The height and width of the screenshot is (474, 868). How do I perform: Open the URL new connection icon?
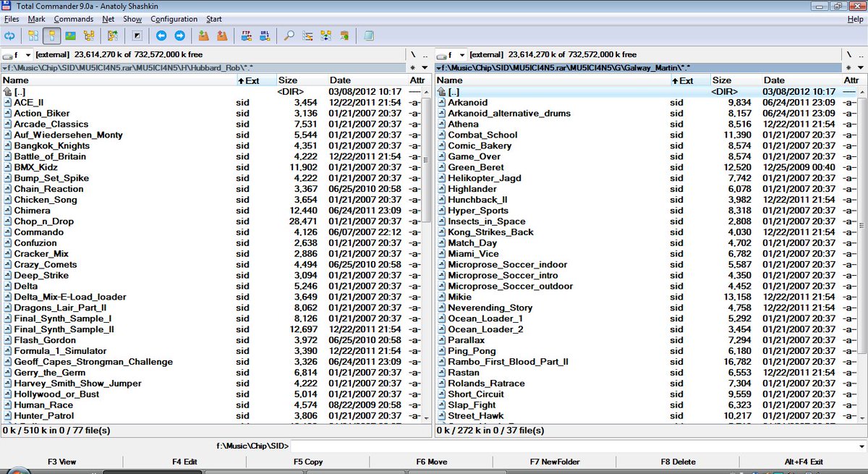[265, 35]
